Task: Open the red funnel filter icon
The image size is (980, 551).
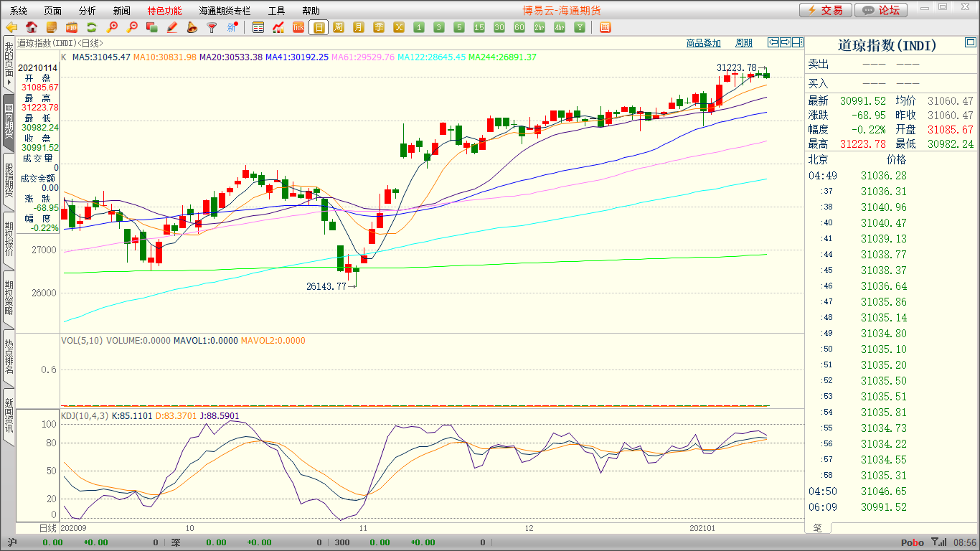Action: 212,27
